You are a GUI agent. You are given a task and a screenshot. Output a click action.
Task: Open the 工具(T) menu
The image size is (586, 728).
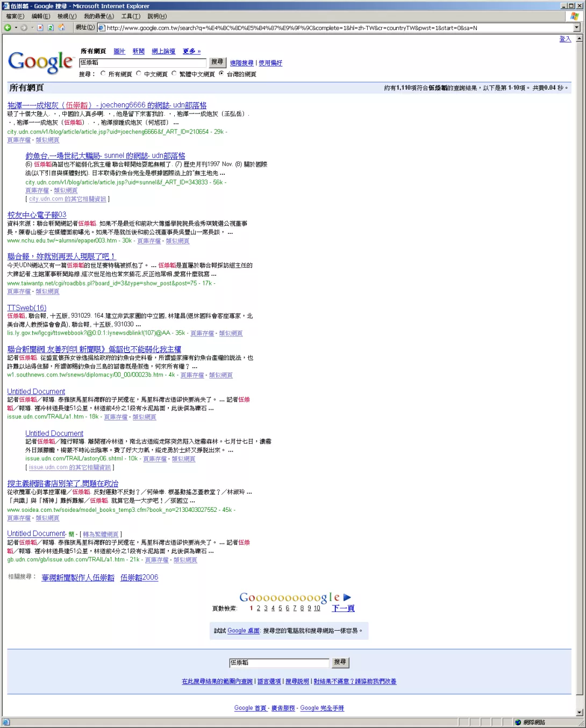(x=131, y=16)
